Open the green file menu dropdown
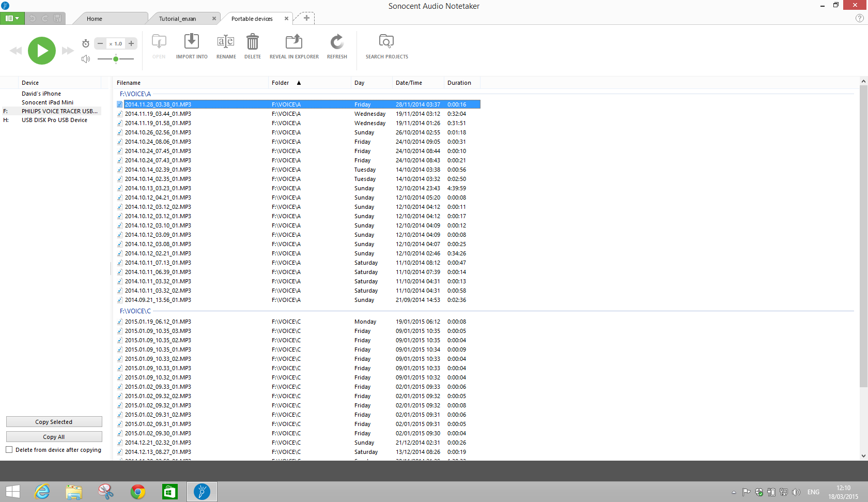 coord(12,18)
